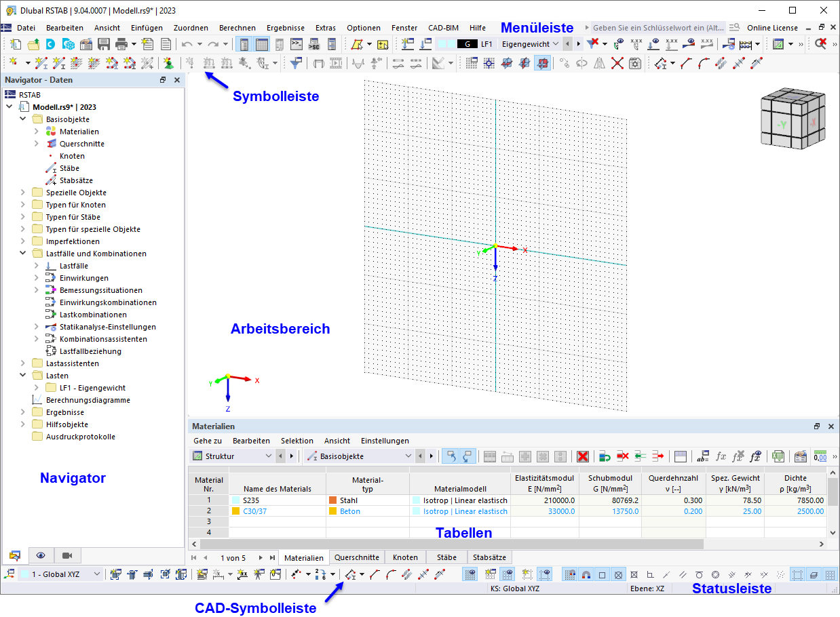The image size is (840, 617).
Task: Open Einstellungen in table panel
Action: (x=385, y=441)
